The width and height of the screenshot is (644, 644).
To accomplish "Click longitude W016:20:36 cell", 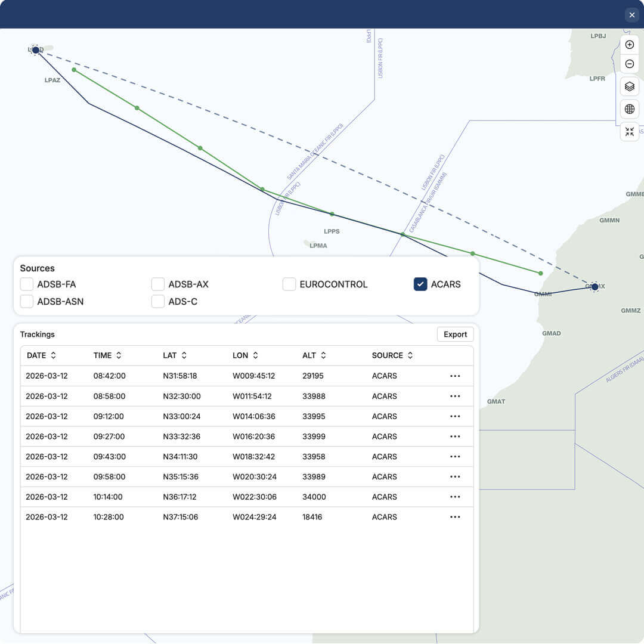I will click(x=253, y=436).
